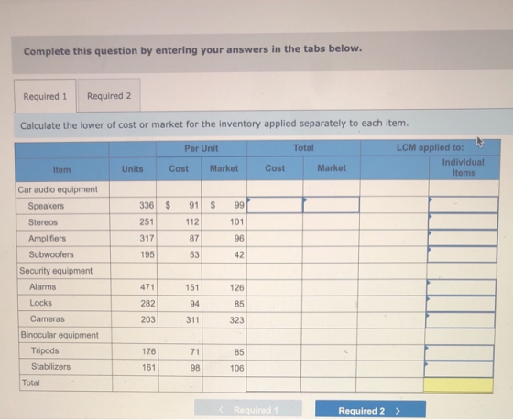Click the Subwoofers units value 195

(147, 254)
